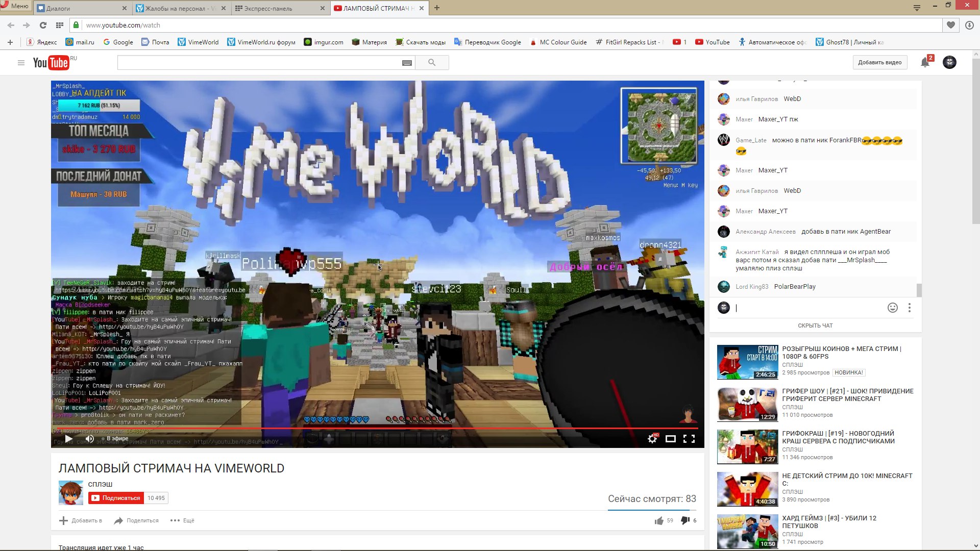Screen dimensions: 980x551
Task: Open the СПЛЭШ channel avatar
Action: [x=71, y=493]
